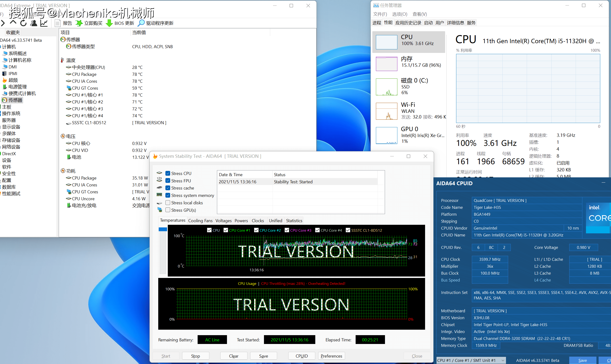This screenshot has height=364, width=611.
Task: Click the user icon in AIDA64 toolbar
Action: tap(34, 23)
